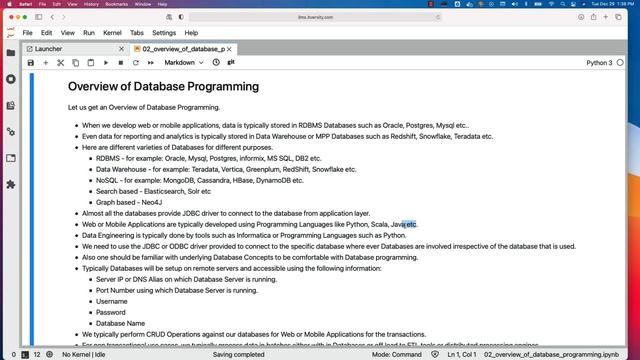Click the No Kernel | Idle status

pos(84,355)
